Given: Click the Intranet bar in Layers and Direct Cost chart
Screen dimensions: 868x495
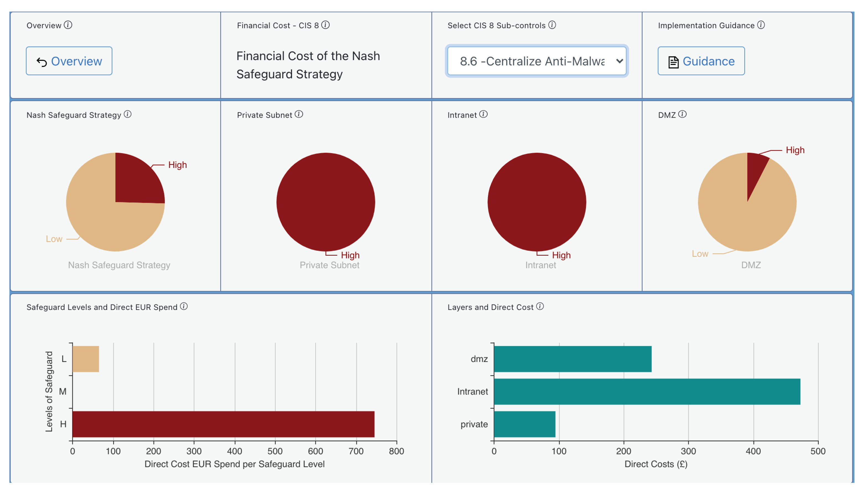Looking at the screenshot, I should (647, 391).
